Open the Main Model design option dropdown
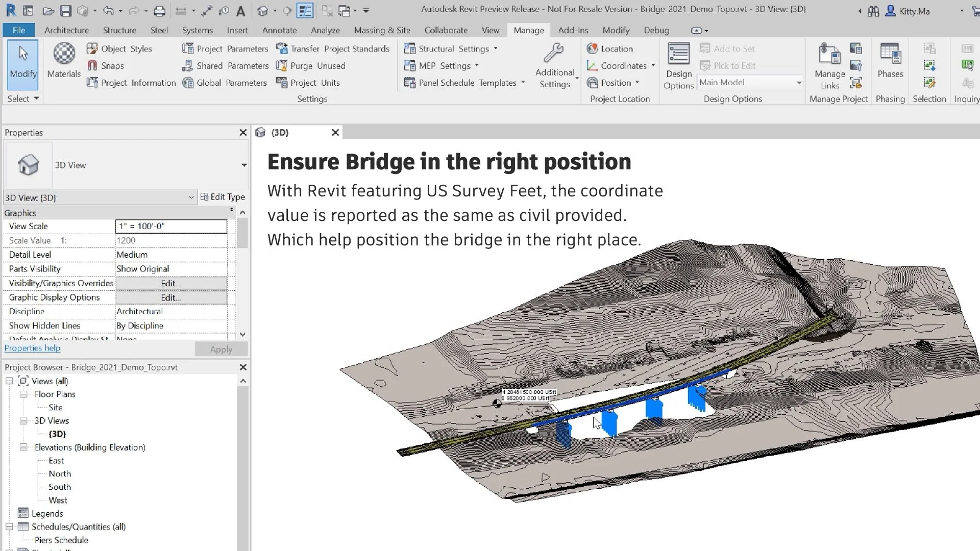Image resolution: width=980 pixels, height=551 pixels. point(799,83)
